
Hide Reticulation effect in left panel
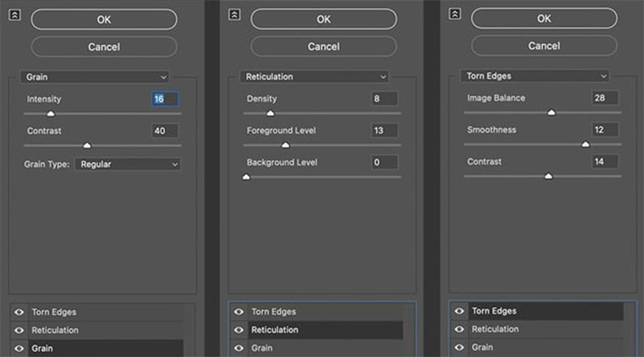coord(19,331)
